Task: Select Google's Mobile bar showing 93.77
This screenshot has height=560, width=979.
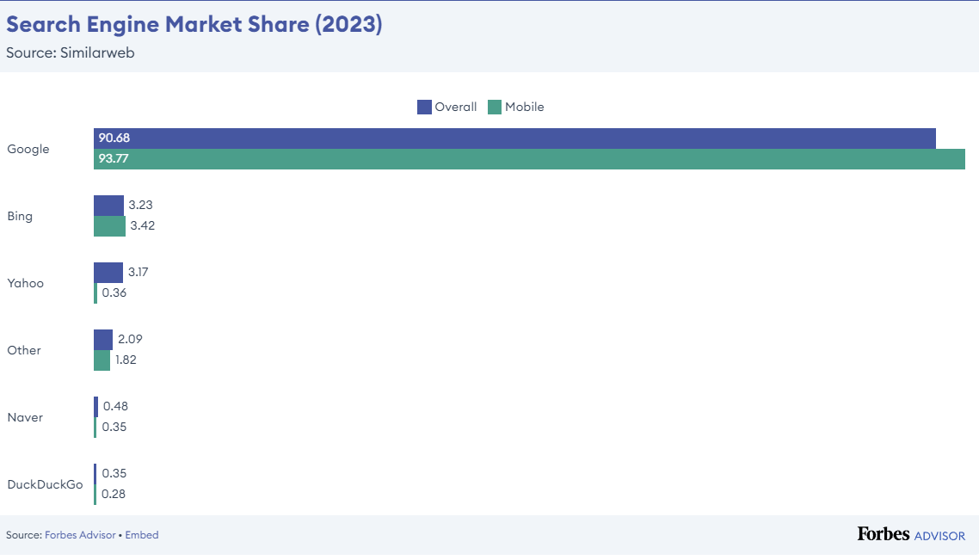Action: 529,159
